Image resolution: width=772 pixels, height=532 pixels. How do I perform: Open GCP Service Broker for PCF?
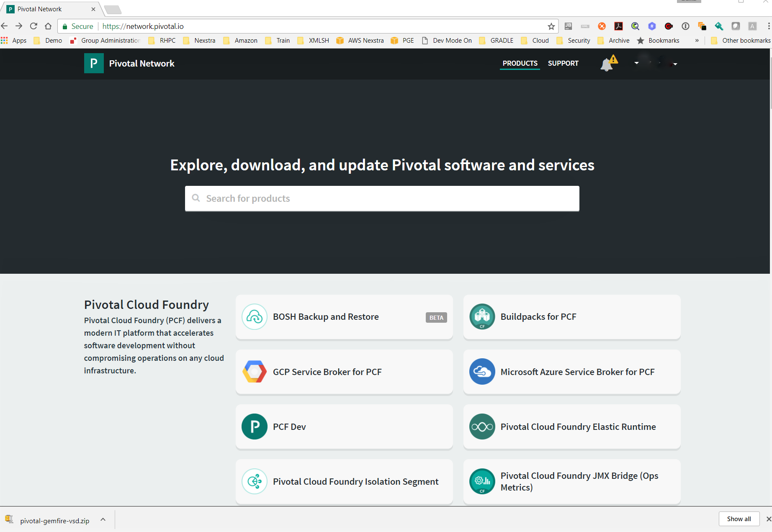344,372
